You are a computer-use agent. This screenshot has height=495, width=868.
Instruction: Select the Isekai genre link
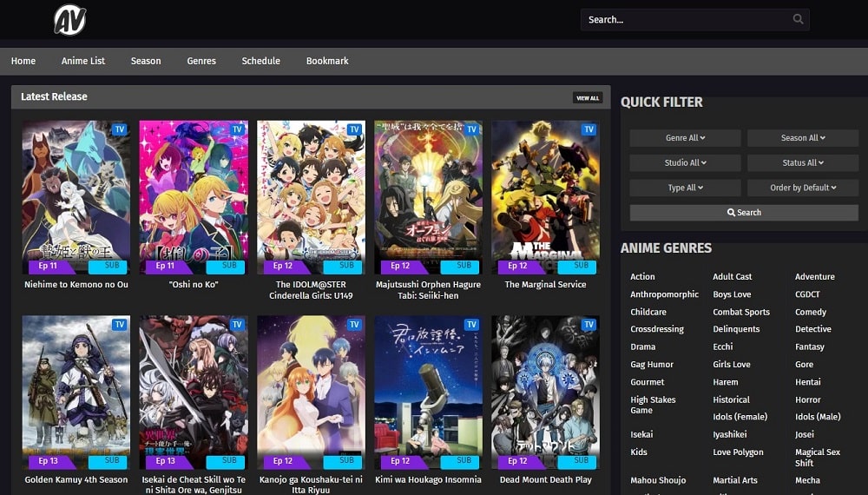(641, 435)
